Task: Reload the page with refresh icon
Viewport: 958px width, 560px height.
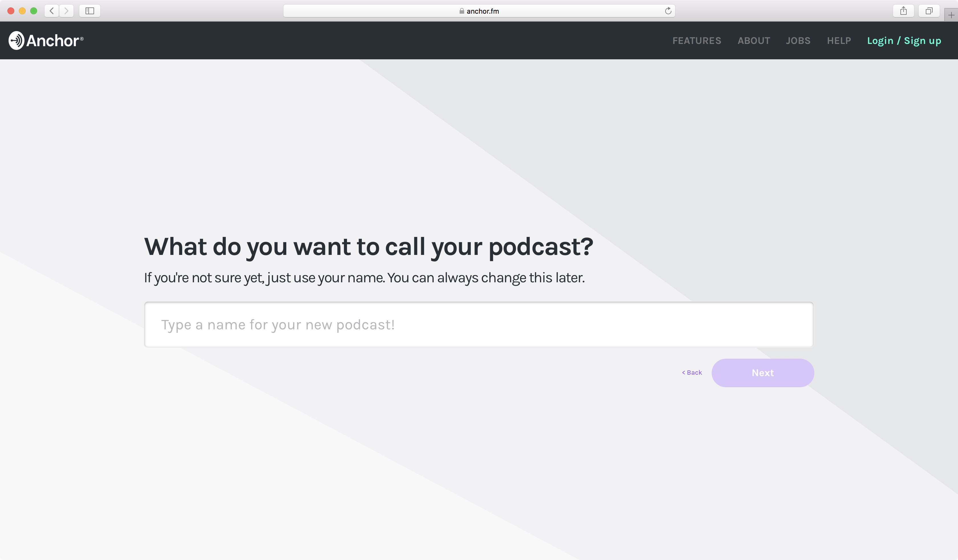Action: click(x=668, y=11)
